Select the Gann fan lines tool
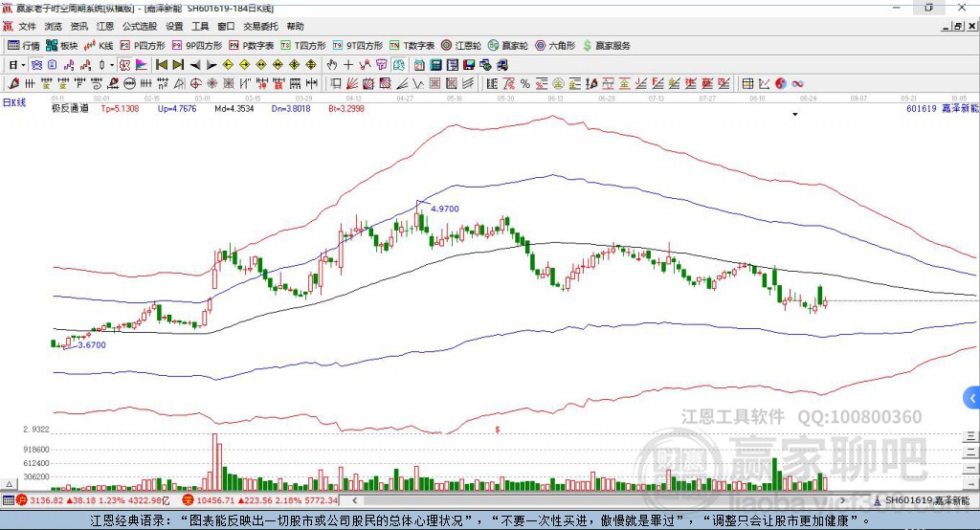This screenshot has height=530, width=980. (352, 83)
